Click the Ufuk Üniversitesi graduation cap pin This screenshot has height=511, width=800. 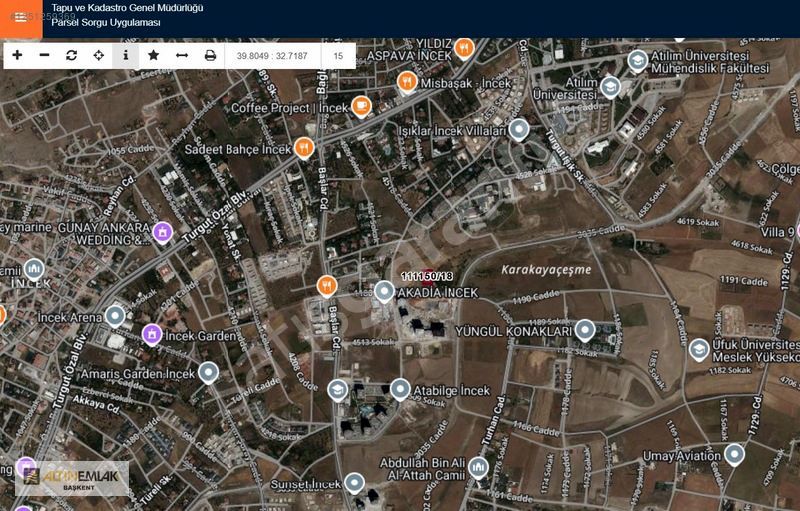point(699,350)
